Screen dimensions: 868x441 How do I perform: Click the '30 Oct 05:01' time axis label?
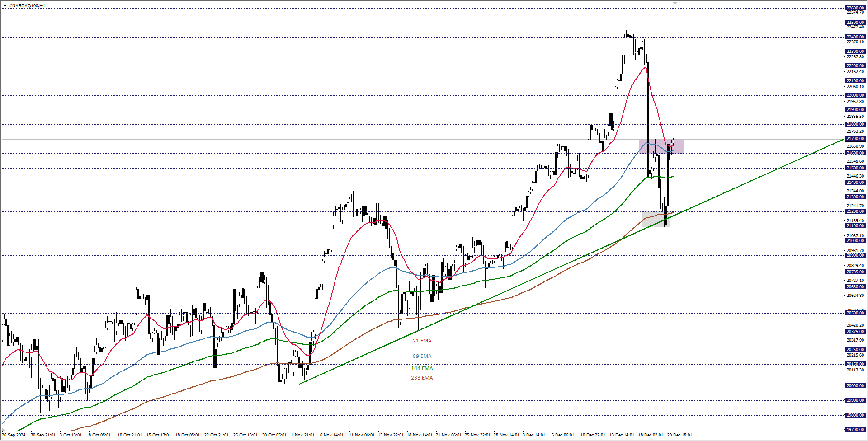(x=274, y=435)
